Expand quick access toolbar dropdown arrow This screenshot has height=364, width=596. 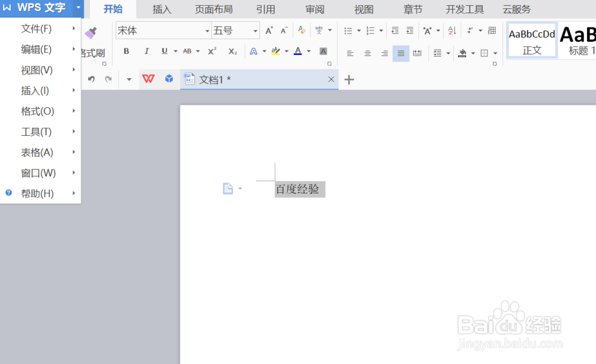coord(129,79)
